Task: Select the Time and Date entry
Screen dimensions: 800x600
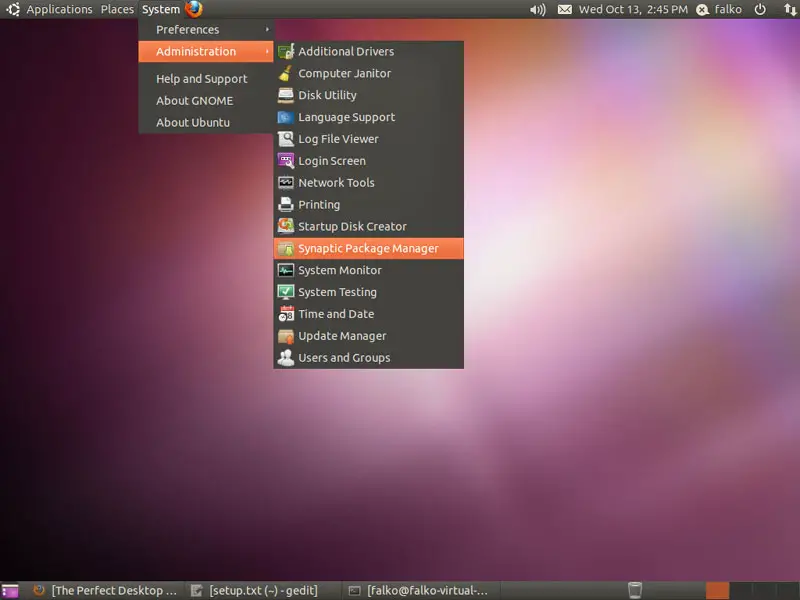Action: click(368, 314)
